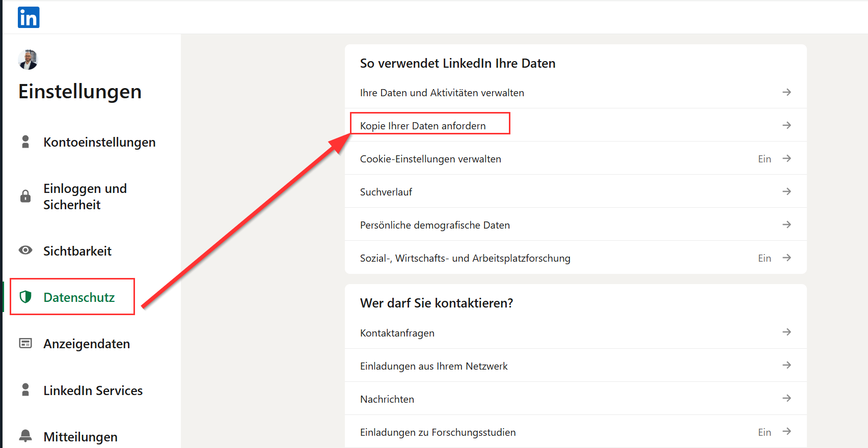This screenshot has width=868, height=448.
Task: Click the heading So verwendet LinkedIn Ihre Daten
Action: point(457,63)
